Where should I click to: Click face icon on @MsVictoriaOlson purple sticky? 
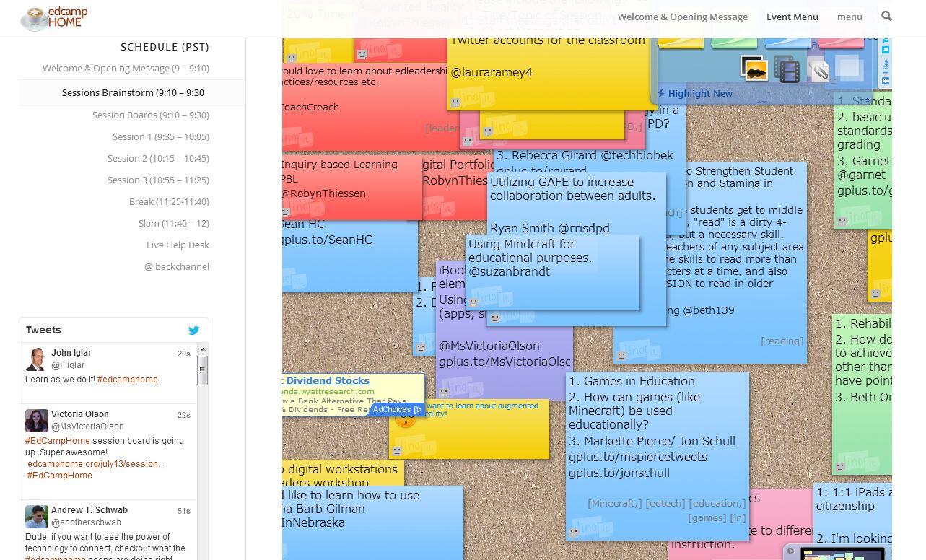[x=444, y=393]
